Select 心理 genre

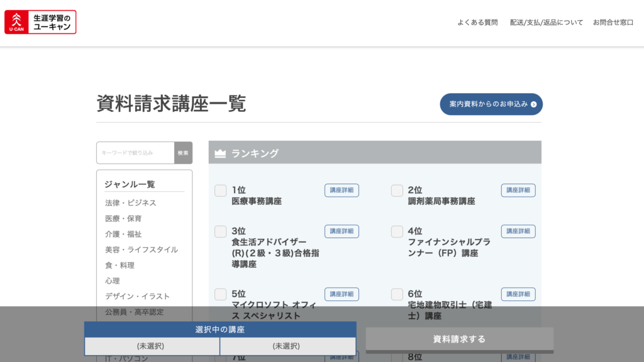(x=112, y=281)
